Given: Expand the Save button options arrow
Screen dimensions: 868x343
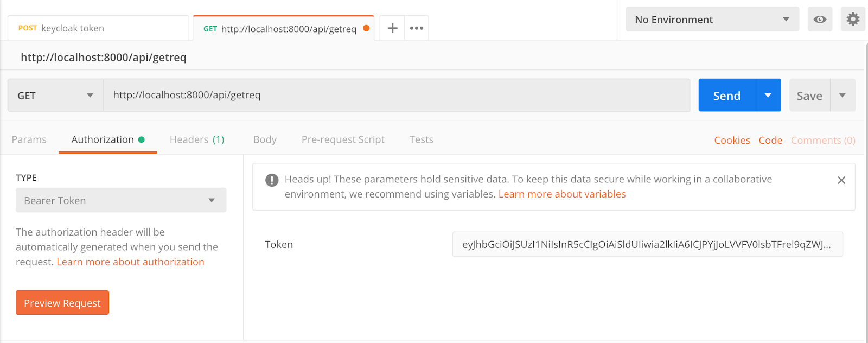Looking at the screenshot, I should click(842, 95).
